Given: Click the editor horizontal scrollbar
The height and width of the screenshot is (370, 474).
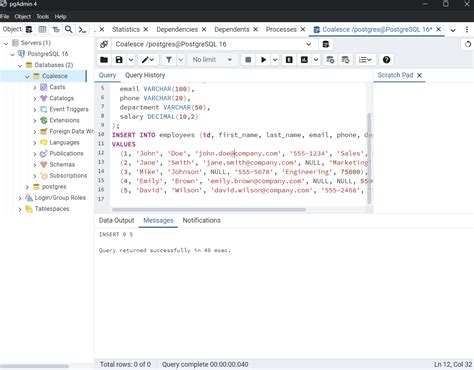Looking at the screenshot, I should [x=209, y=210].
